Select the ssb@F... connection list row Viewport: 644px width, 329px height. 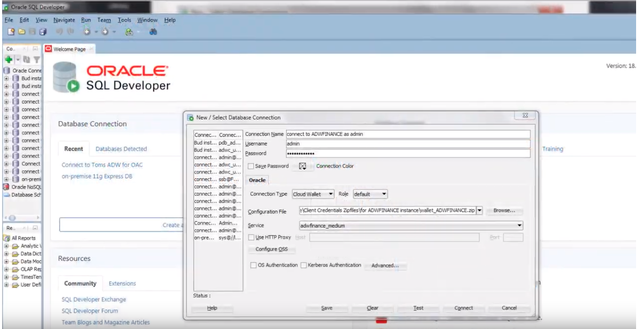(x=218, y=179)
